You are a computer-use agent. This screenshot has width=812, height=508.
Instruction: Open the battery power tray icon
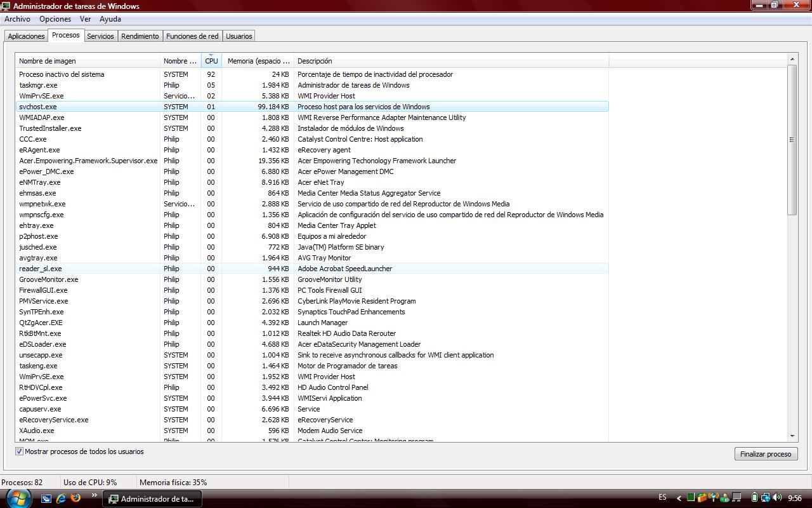point(754,497)
